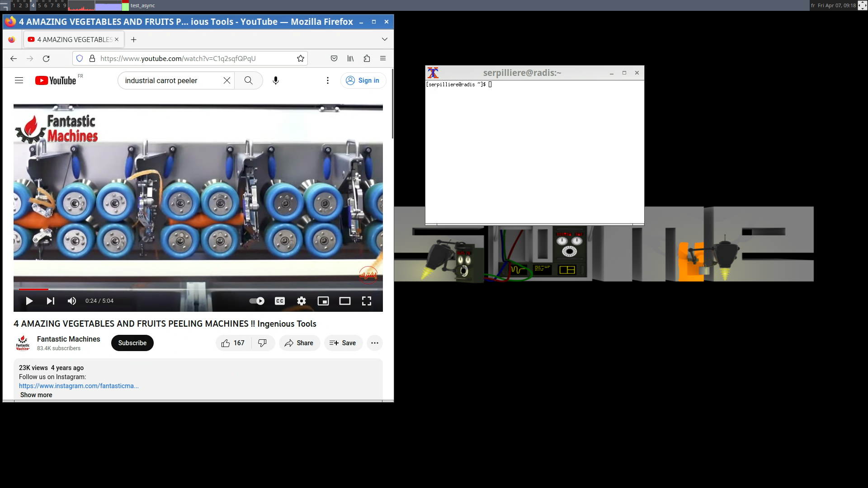Toggle closed captions (CC)
Screen dimensions: 868x488
[280, 301]
